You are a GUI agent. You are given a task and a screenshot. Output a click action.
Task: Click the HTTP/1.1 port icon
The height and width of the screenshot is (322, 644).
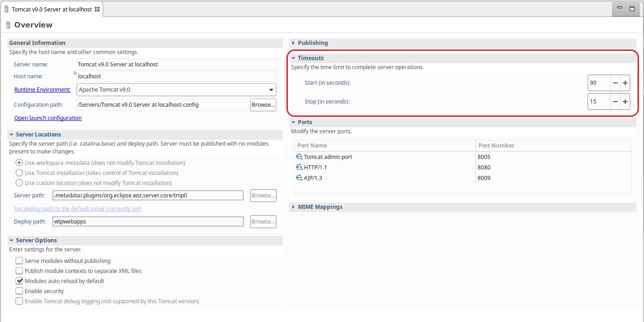click(299, 167)
